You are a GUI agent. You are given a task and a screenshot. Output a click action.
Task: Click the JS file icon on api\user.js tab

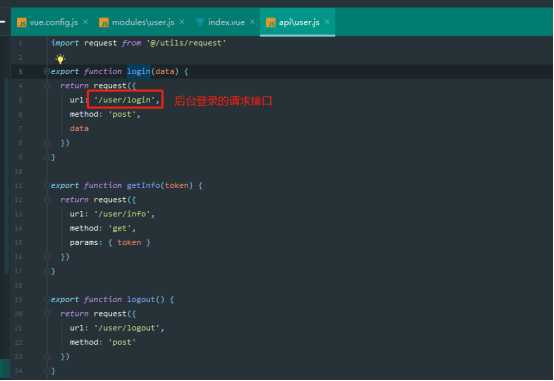[271, 23]
